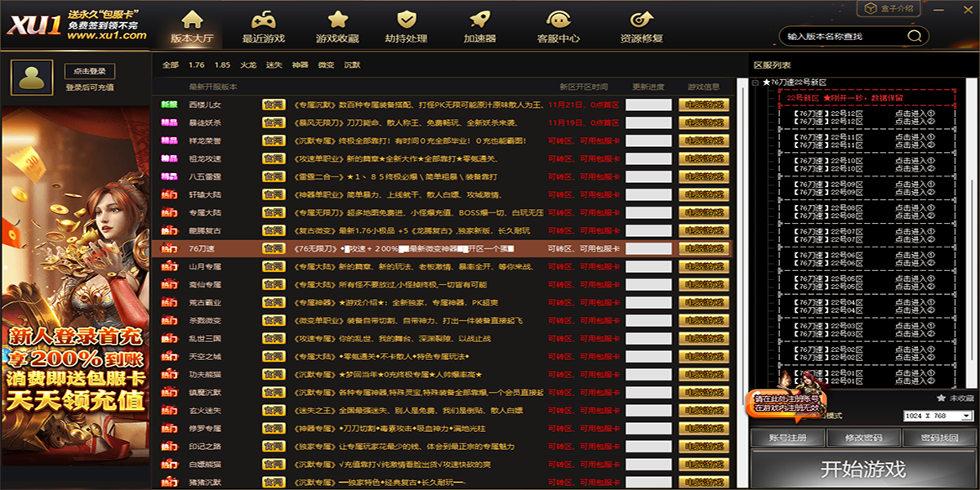980x490 pixels.
Task: Collapse the 76刀速22号新区 tree node
Action: click(x=756, y=82)
